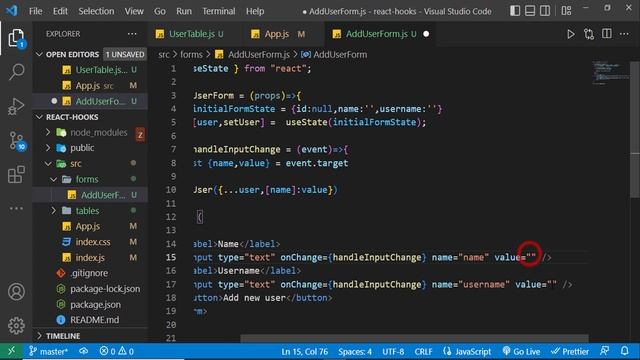
Task: Open Source Control view in activity bar
Action: coord(16,140)
